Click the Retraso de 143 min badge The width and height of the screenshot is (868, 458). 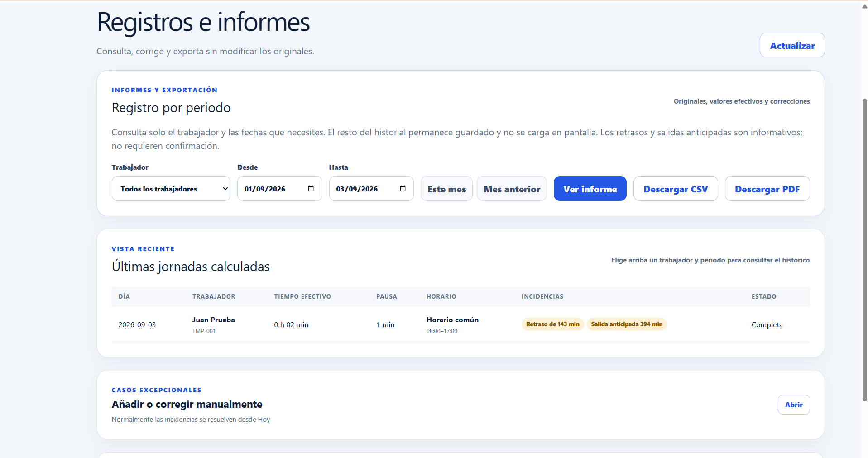pos(552,324)
